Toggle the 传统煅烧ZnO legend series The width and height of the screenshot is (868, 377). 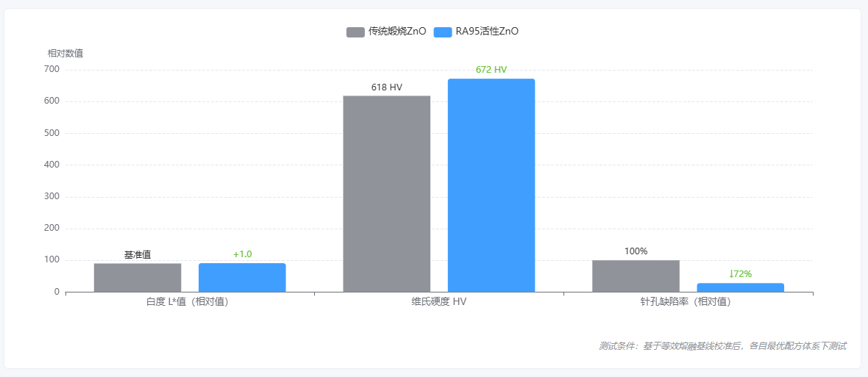point(386,32)
